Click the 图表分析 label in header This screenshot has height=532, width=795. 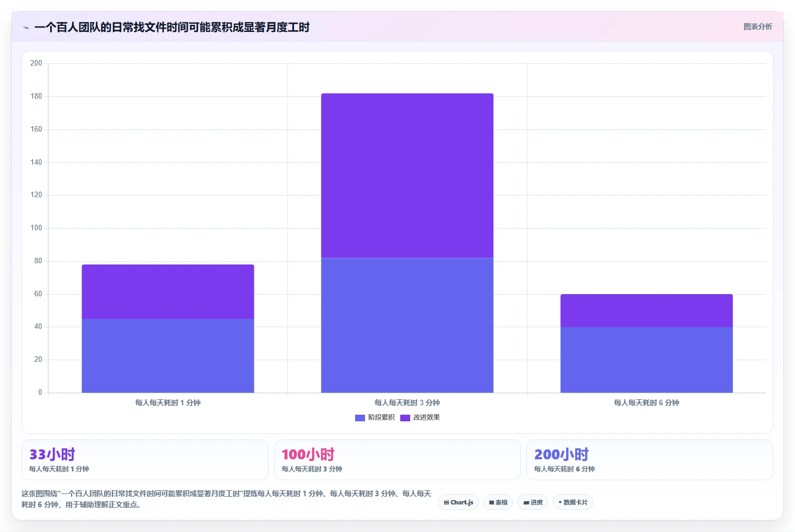pos(758,26)
